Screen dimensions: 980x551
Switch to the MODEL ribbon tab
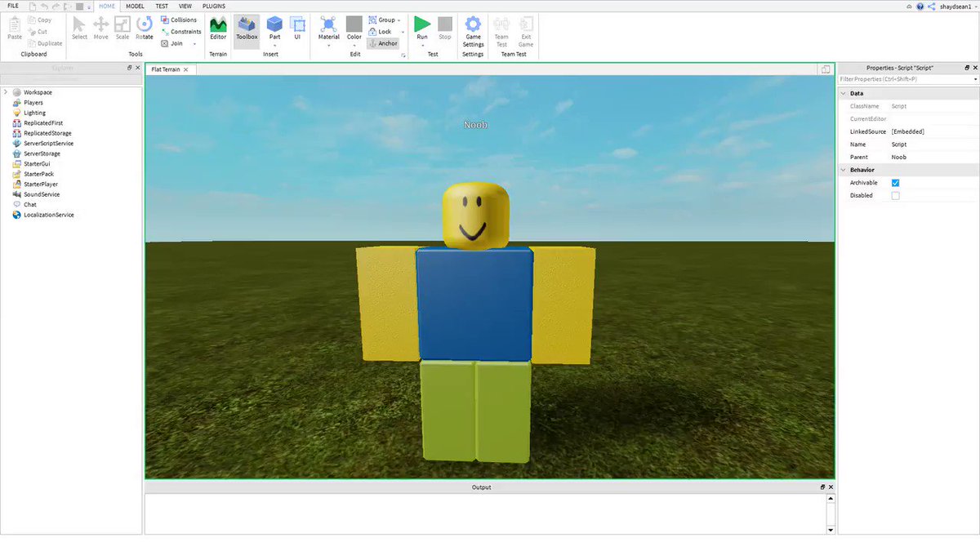tap(135, 6)
